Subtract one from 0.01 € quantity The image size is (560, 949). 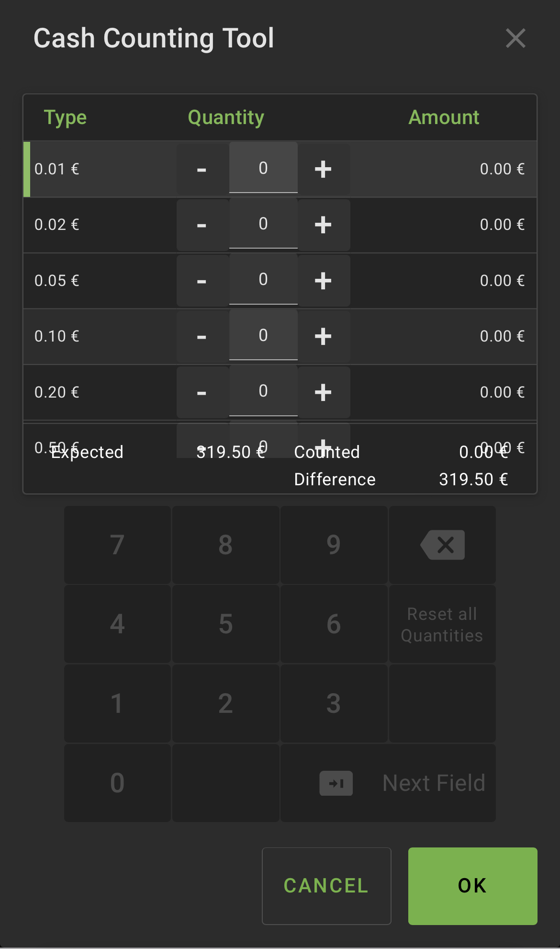click(202, 169)
